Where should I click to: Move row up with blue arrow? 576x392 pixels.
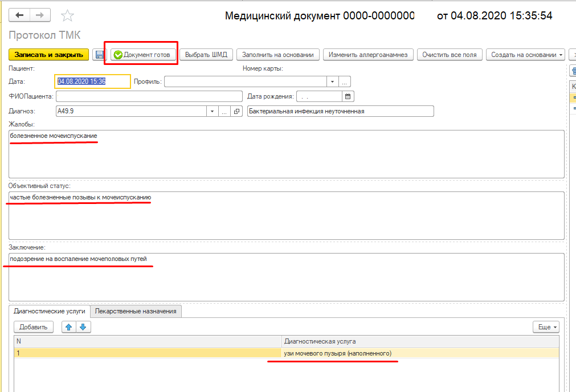[x=69, y=327]
